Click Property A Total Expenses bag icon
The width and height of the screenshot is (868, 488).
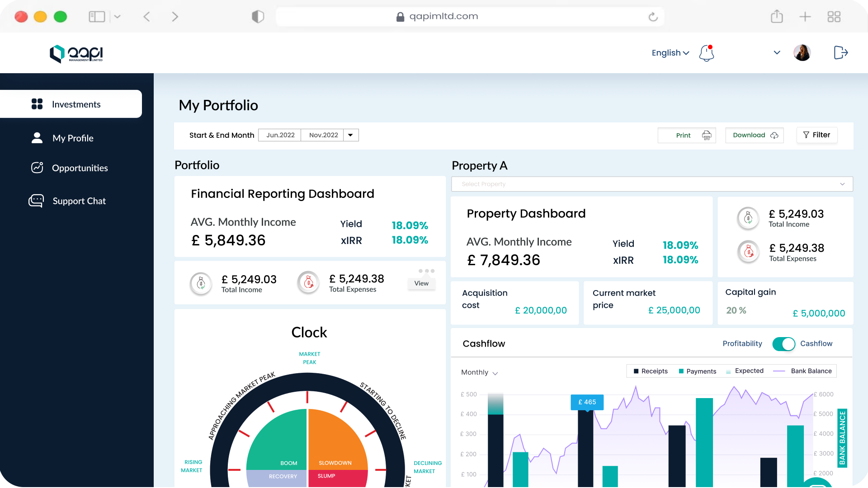(749, 252)
